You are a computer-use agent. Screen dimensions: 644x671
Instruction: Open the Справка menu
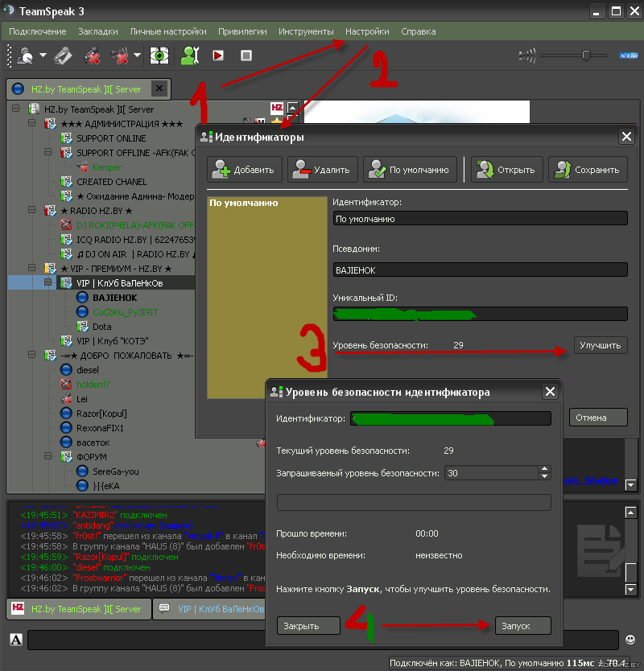pyautogui.click(x=419, y=31)
